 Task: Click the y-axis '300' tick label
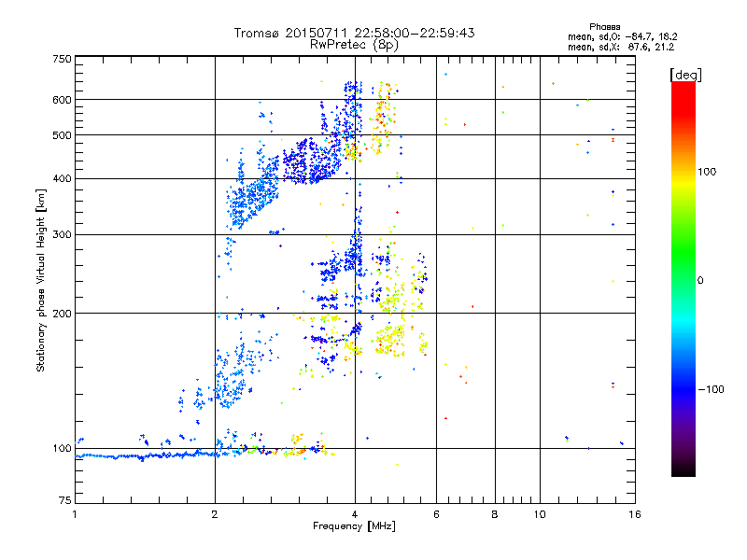click(62, 235)
